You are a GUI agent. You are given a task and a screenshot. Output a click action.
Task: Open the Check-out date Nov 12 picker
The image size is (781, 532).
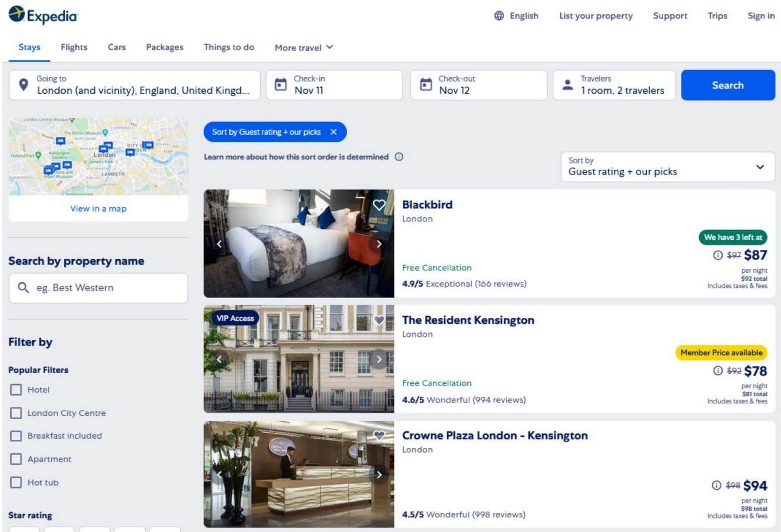(479, 85)
